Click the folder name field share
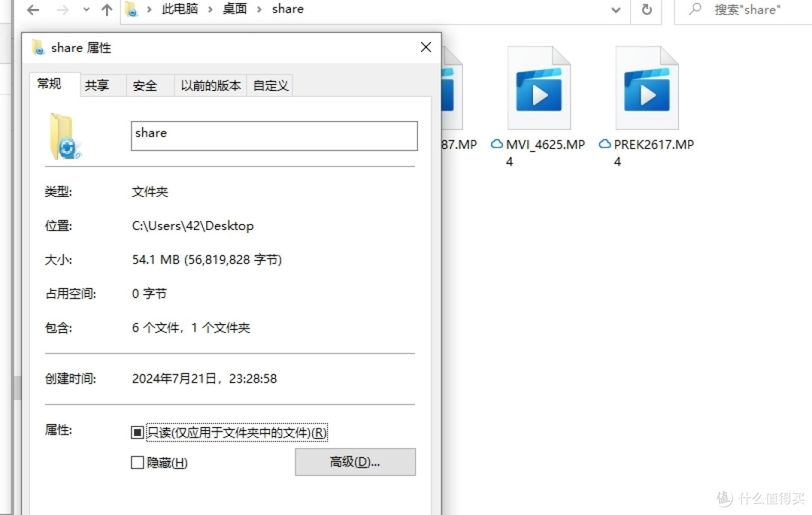This screenshot has width=812, height=515. point(274,135)
